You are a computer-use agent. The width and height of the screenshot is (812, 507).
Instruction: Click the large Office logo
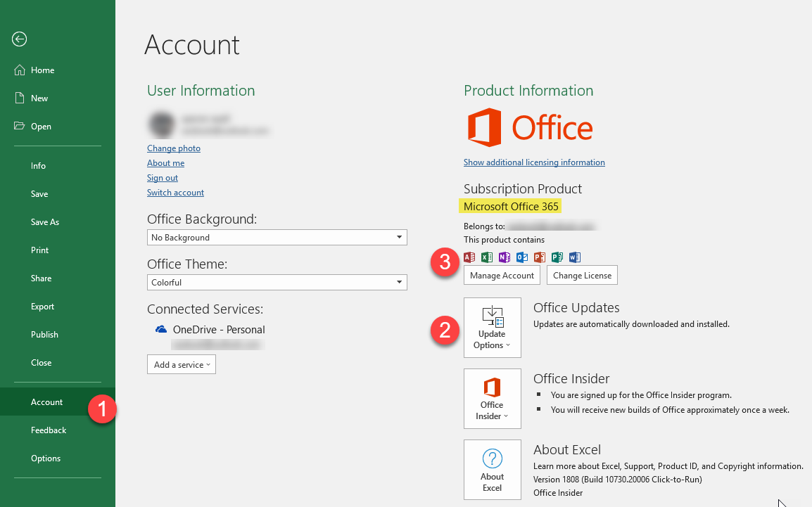(x=530, y=127)
